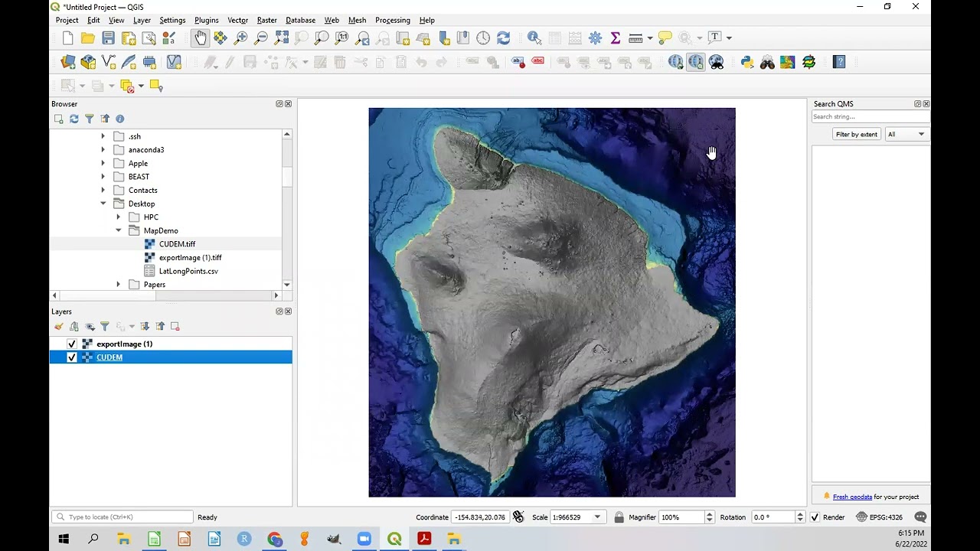This screenshot has width=980, height=551.
Task: Collapse the MapDemo folder
Action: [x=118, y=230]
